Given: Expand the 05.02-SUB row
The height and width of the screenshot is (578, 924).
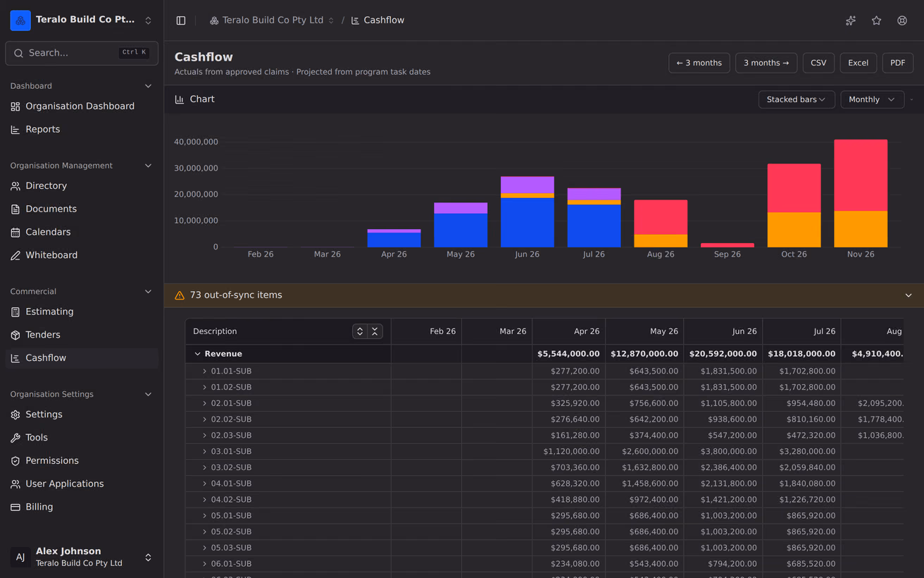Looking at the screenshot, I should (x=205, y=531).
